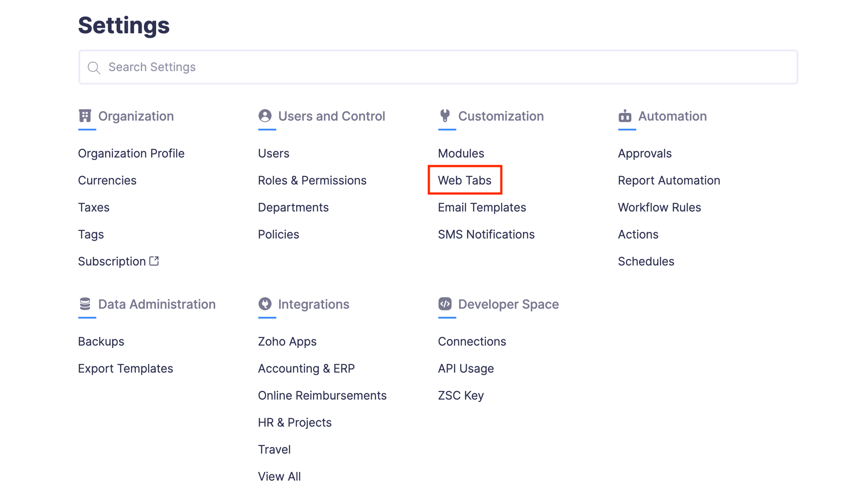855x504 pixels.
Task: Open Roles & Permissions settings
Action: [x=312, y=180]
